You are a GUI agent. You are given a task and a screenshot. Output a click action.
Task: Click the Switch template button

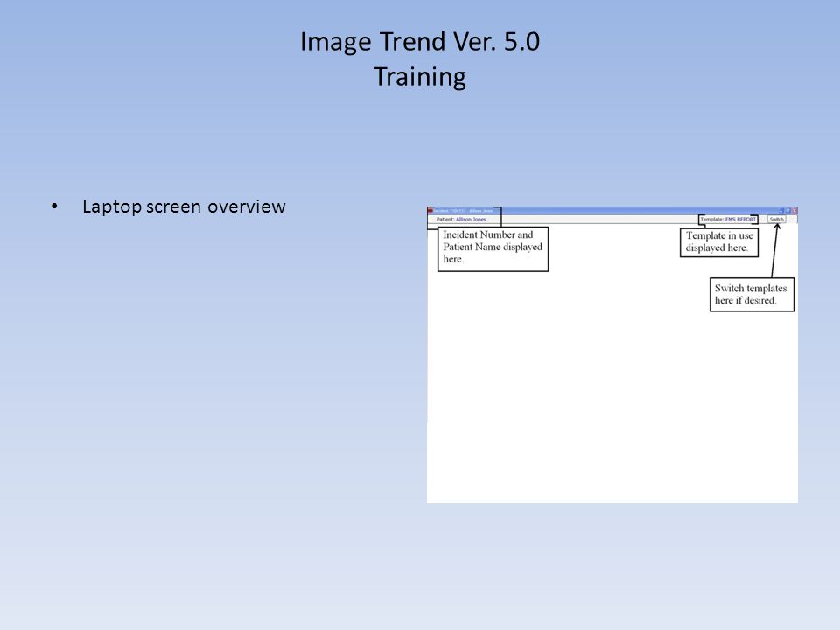click(777, 219)
